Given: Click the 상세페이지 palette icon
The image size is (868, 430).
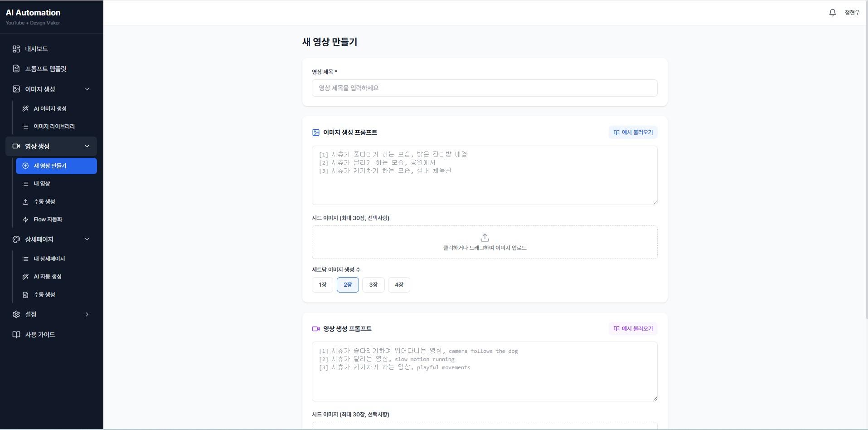Looking at the screenshot, I should (x=16, y=239).
